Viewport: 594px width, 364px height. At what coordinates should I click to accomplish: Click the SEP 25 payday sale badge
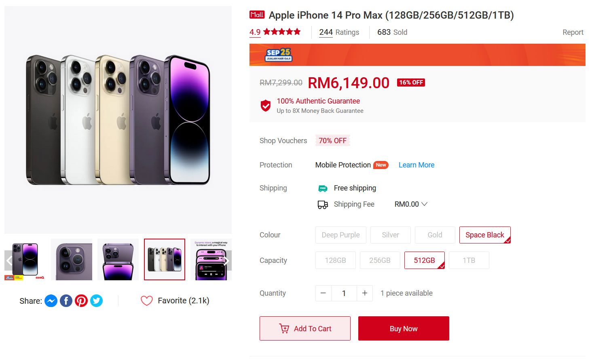[x=279, y=55]
